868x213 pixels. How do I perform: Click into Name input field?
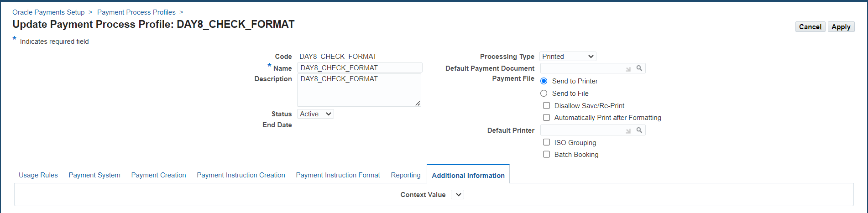pos(360,68)
